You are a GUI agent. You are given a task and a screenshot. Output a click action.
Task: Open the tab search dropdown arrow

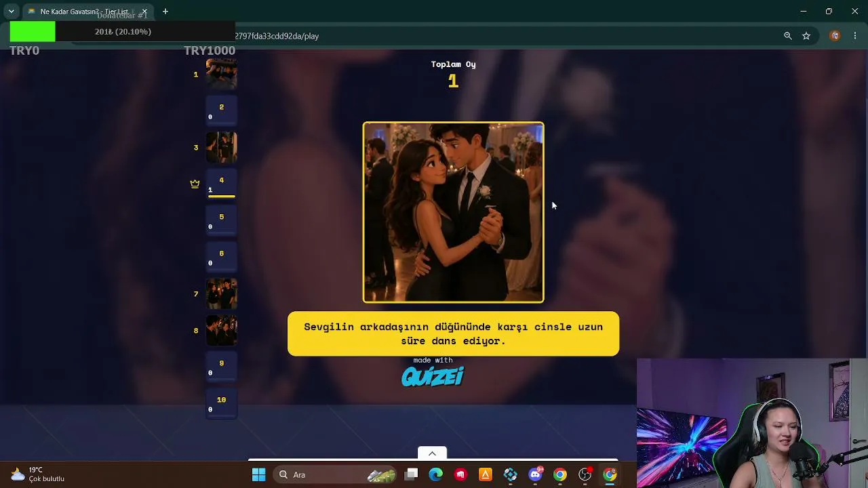pyautogui.click(x=11, y=12)
